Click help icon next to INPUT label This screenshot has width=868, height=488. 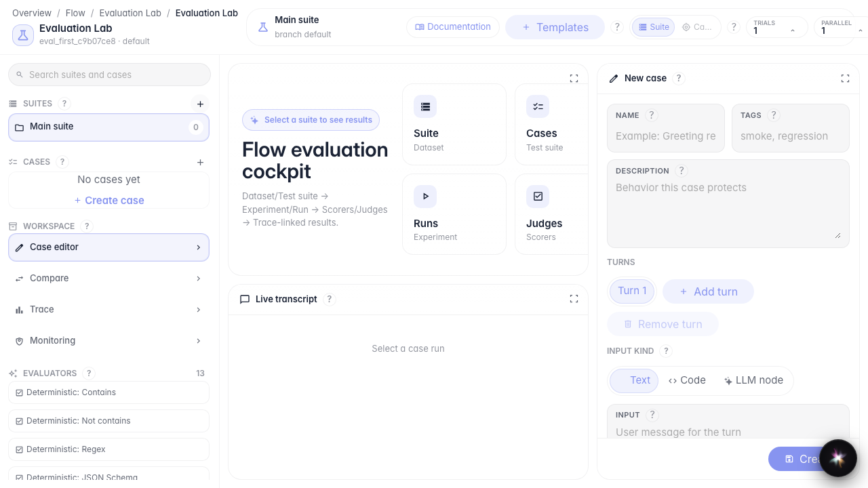pyautogui.click(x=652, y=415)
